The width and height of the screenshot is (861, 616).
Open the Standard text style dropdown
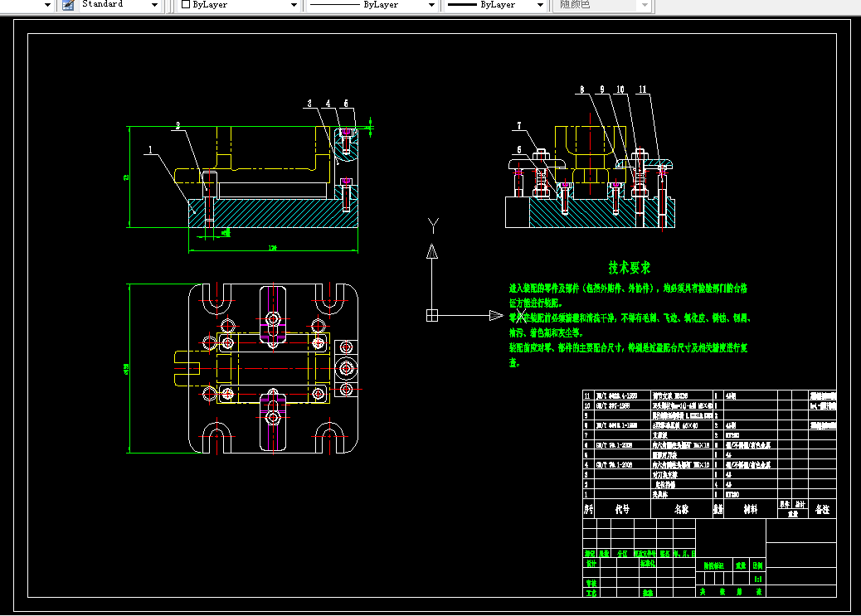154,5
